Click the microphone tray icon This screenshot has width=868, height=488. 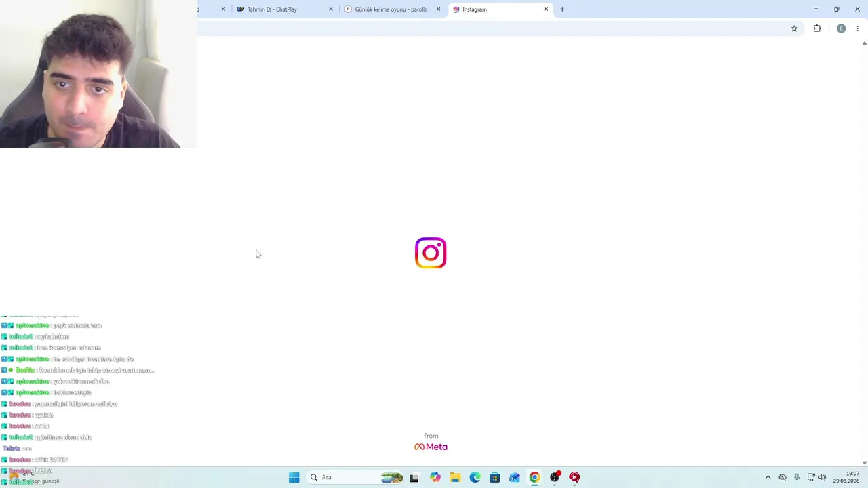pyautogui.click(x=797, y=477)
